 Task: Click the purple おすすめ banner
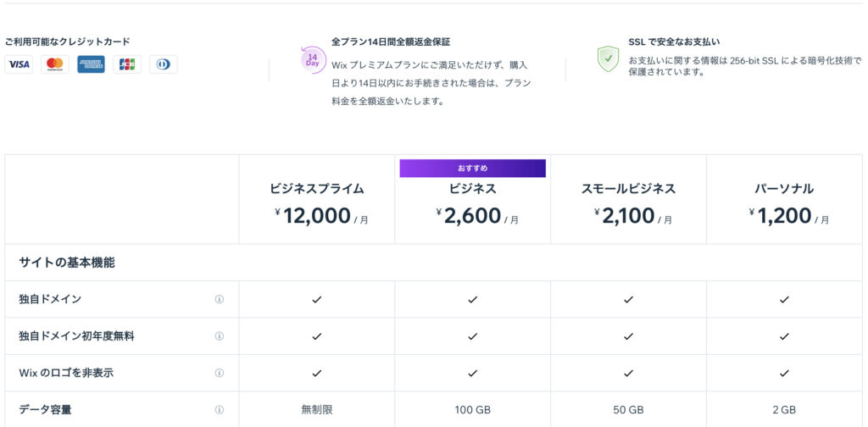[473, 169]
